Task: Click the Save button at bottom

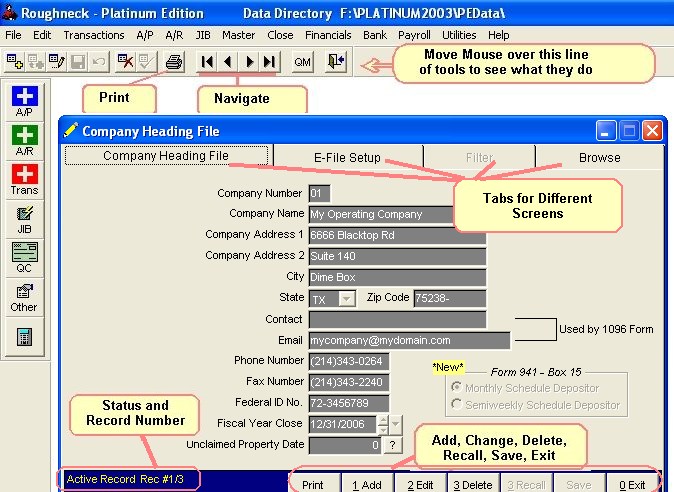Action: (x=579, y=485)
